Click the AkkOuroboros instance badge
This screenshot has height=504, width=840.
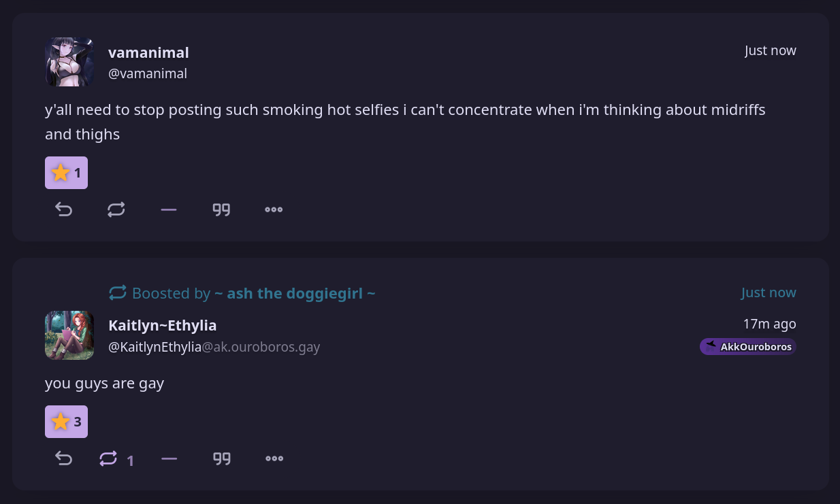pyautogui.click(x=747, y=347)
